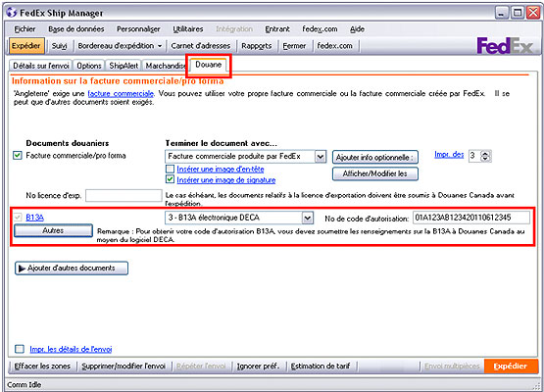Open Insérer une image d'en-tête link
The width and height of the screenshot is (544, 392).
(221, 170)
